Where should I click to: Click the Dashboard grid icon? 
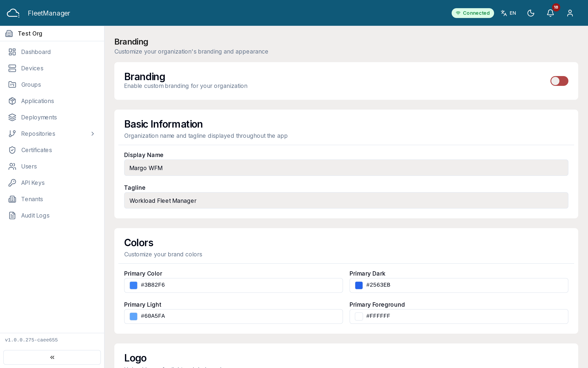12,52
